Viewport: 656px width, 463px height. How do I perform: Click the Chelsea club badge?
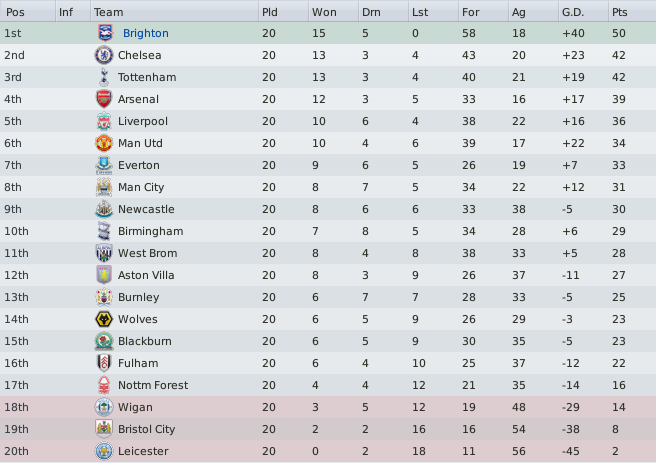(104, 55)
